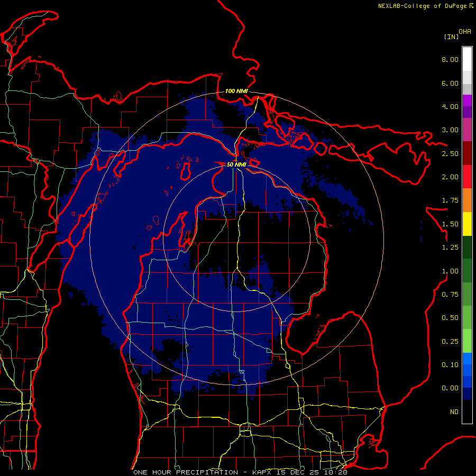Click the 0.00 legend value
This screenshot has width=476, height=476.
tap(450, 388)
